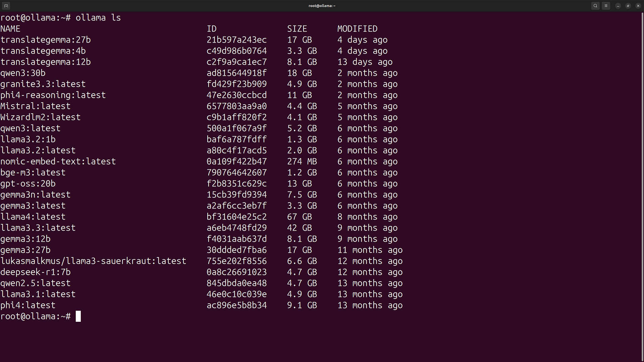Click model name gemma3:27b
Image resolution: width=644 pixels, height=362 pixels.
click(x=25, y=250)
